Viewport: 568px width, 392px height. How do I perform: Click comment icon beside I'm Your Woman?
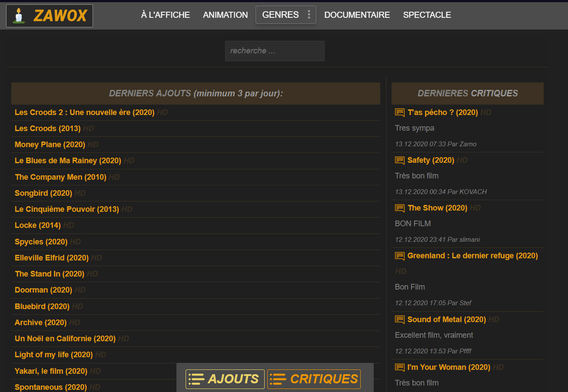(x=400, y=367)
